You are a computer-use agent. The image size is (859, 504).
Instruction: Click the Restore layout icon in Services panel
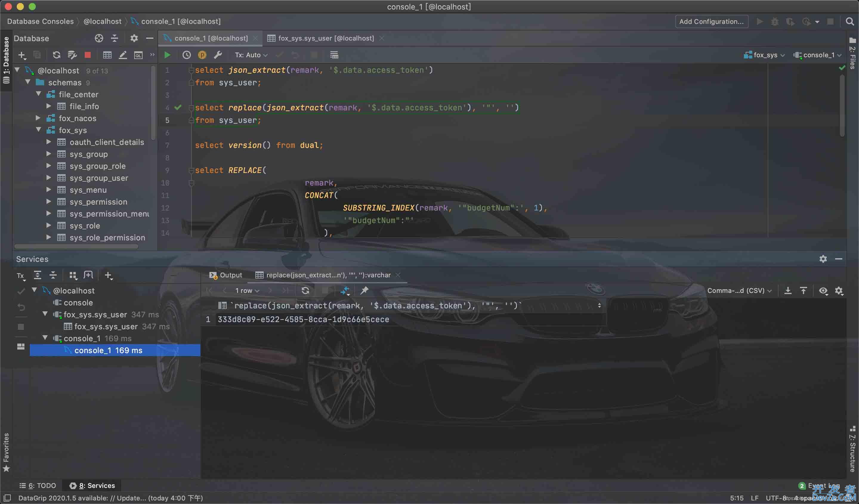(88, 275)
